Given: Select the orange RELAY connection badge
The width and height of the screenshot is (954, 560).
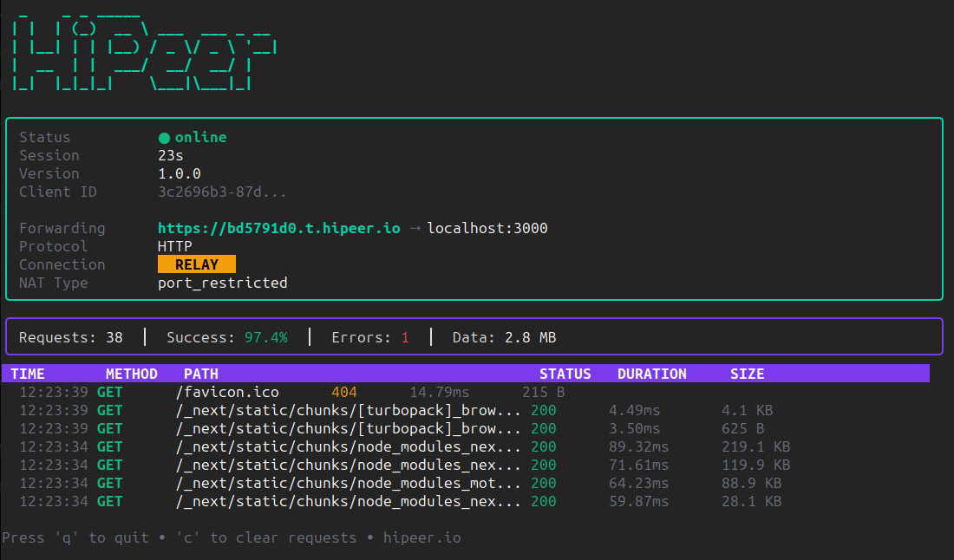Looking at the screenshot, I should [x=196, y=264].
